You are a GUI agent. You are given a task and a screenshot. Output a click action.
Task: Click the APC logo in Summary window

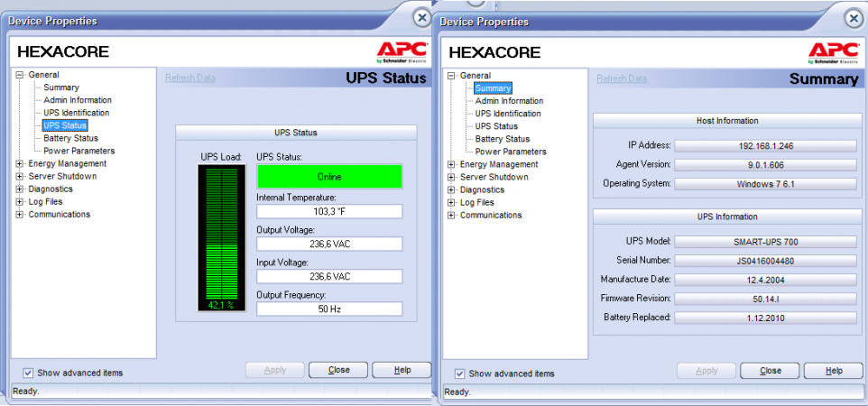point(834,52)
